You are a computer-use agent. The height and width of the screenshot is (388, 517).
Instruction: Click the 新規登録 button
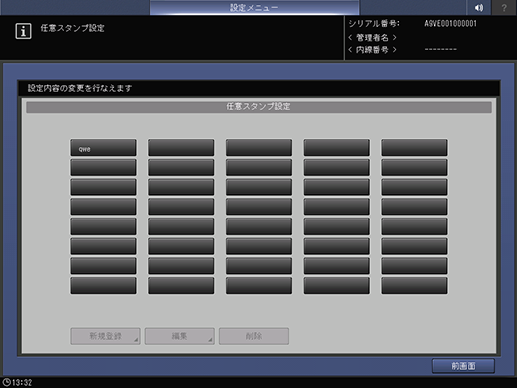105,336
